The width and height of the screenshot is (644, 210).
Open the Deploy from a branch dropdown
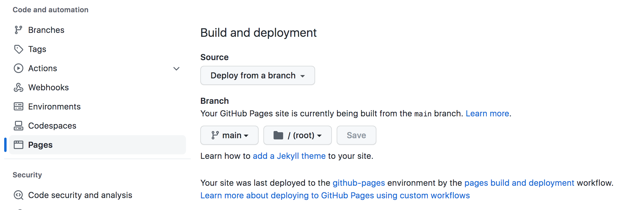pos(258,75)
